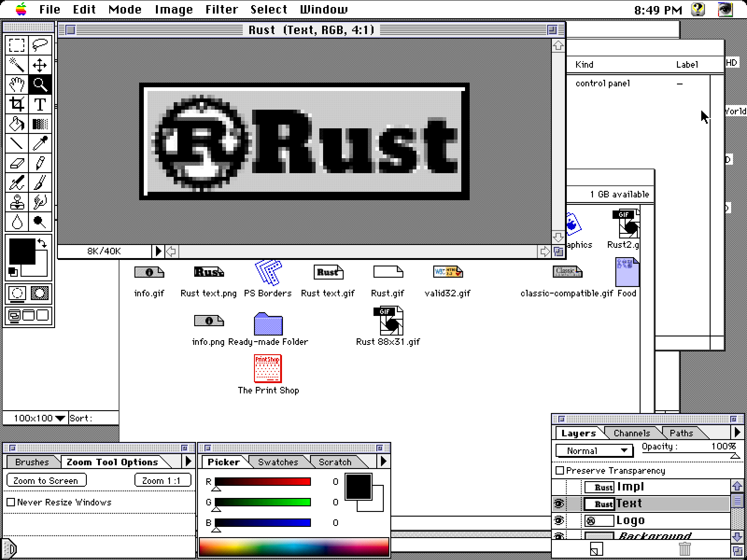Select the Paint Bucket tool
This screenshot has height=560, width=747.
17,124
